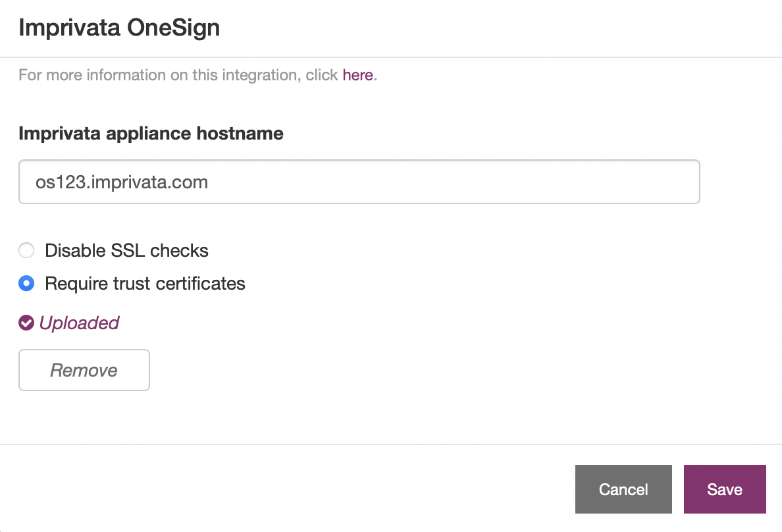
Task: Click the gray Cancel button in footer
Action: (x=623, y=489)
